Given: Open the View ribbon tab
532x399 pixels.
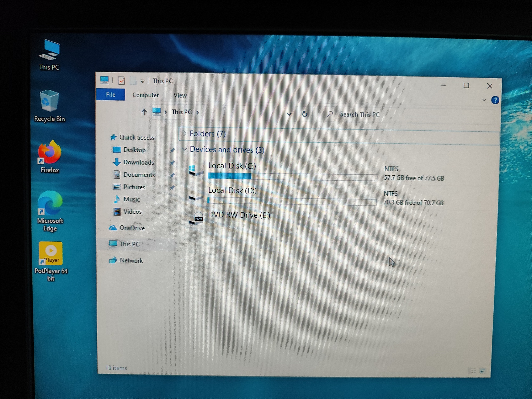Looking at the screenshot, I should point(180,95).
